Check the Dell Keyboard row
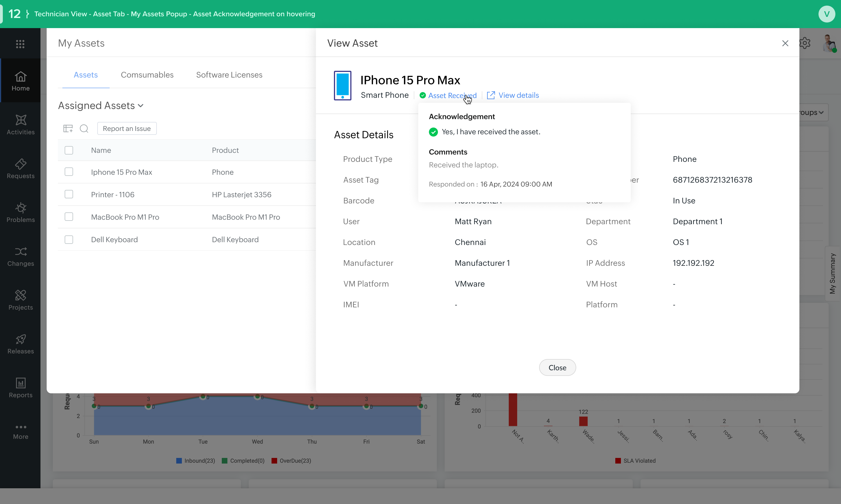 69,239
